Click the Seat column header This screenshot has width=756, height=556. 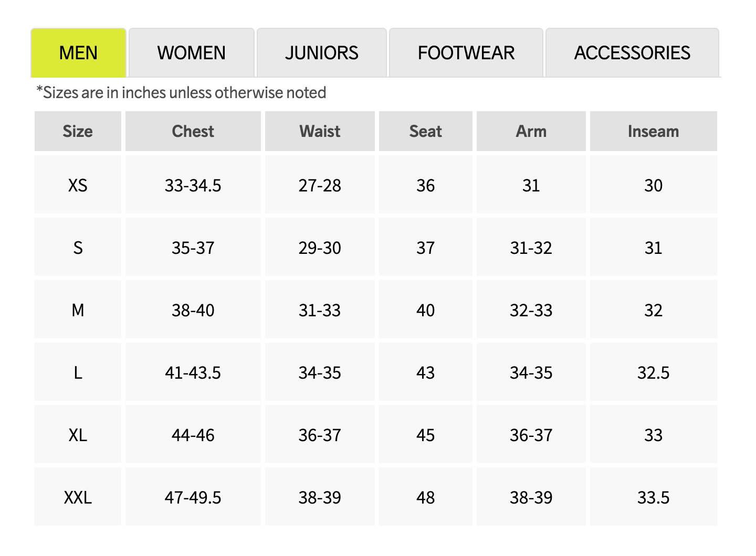425,131
